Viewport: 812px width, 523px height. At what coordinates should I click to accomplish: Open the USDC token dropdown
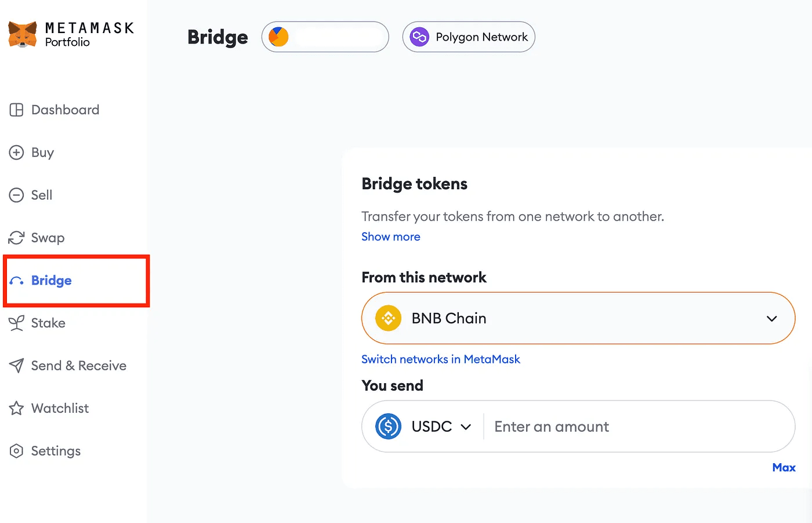tap(423, 427)
